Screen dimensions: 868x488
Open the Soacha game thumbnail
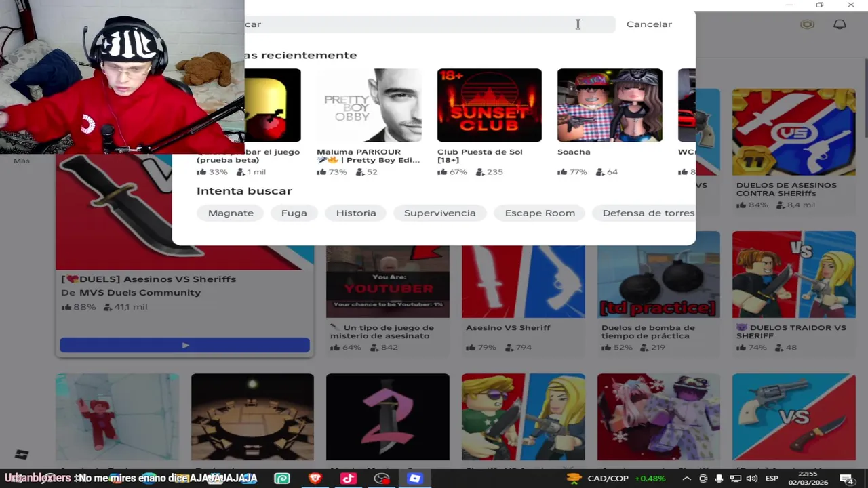click(x=610, y=105)
